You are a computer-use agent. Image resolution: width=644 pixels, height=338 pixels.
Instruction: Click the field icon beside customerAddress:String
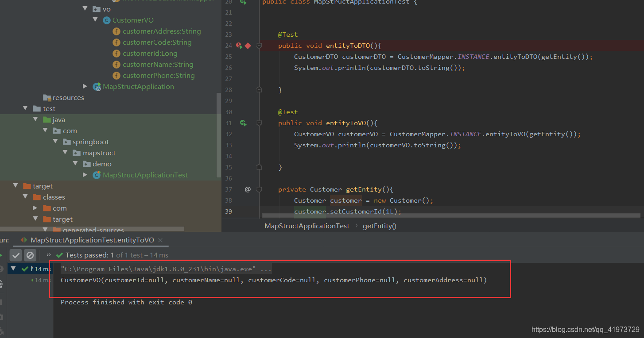pos(116,31)
